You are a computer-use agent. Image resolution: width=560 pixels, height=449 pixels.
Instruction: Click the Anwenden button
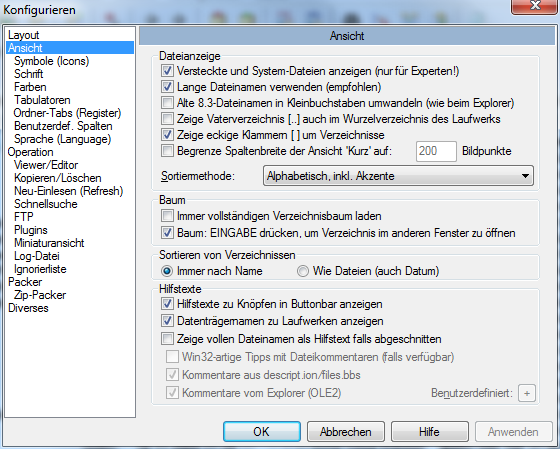point(514,431)
